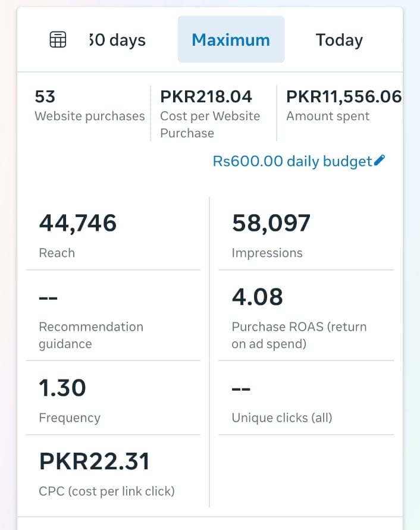Open the calendar date range icon
The height and width of the screenshot is (530, 420).
tap(58, 40)
